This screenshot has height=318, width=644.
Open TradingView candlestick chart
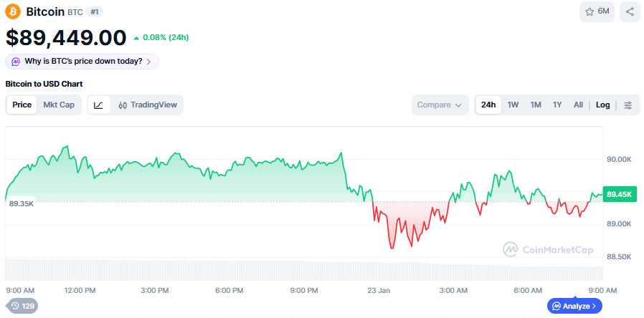click(147, 105)
